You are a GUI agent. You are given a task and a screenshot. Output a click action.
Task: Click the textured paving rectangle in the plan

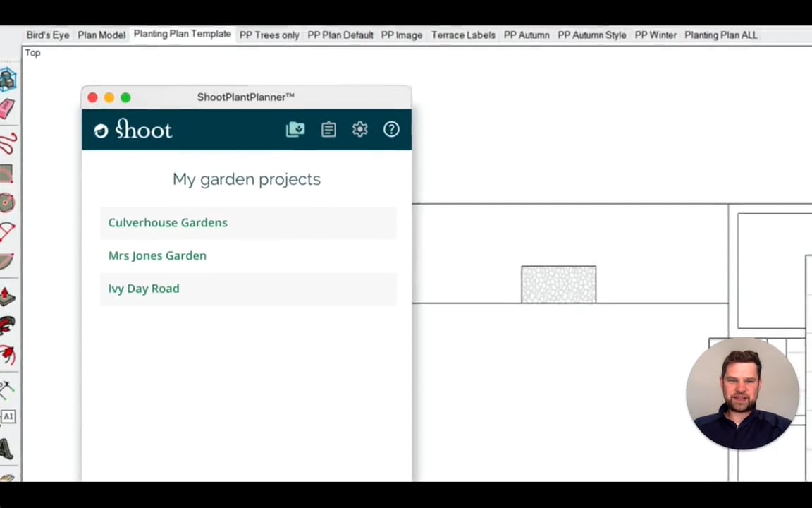[559, 284]
